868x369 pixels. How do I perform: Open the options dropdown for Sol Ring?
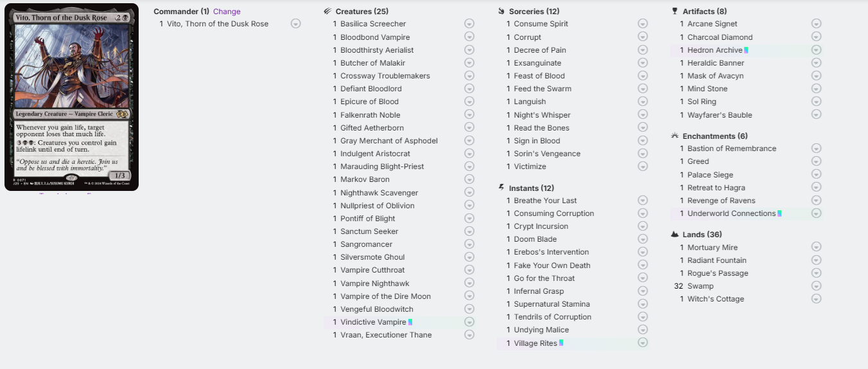816,102
